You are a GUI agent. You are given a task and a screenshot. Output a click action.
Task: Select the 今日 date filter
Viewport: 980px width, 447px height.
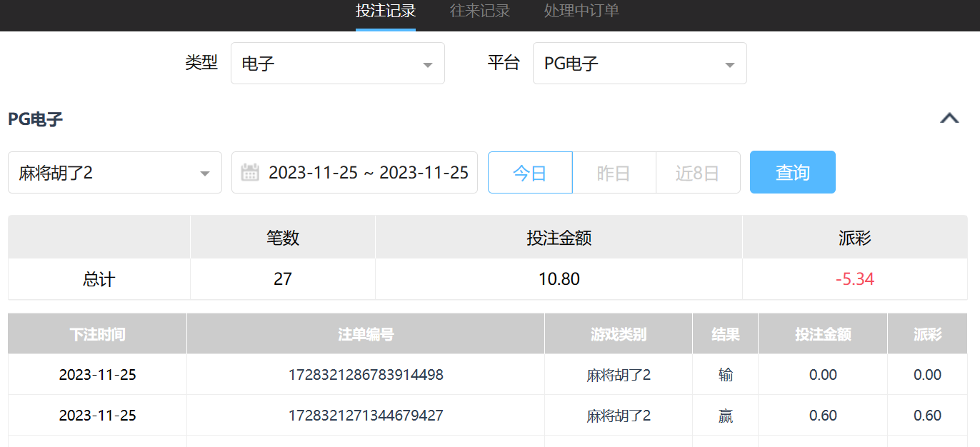coord(530,173)
